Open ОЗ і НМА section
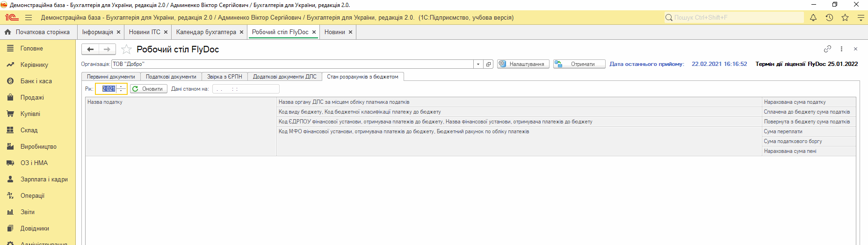The image size is (868, 245). point(37,163)
